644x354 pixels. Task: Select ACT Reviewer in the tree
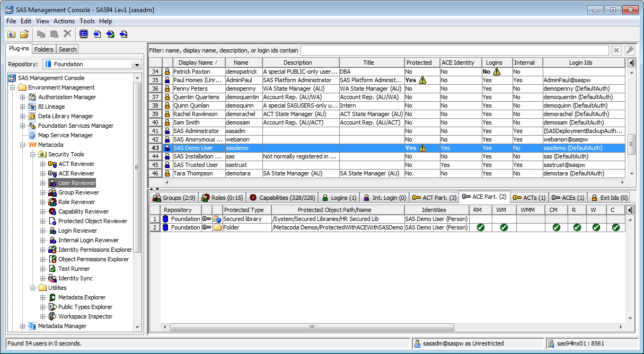[x=76, y=164]
